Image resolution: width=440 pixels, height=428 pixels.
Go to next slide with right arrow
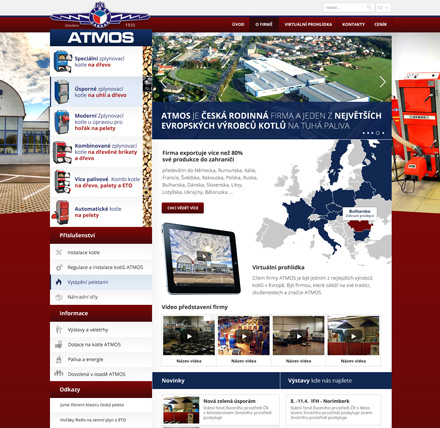[383, 82]
